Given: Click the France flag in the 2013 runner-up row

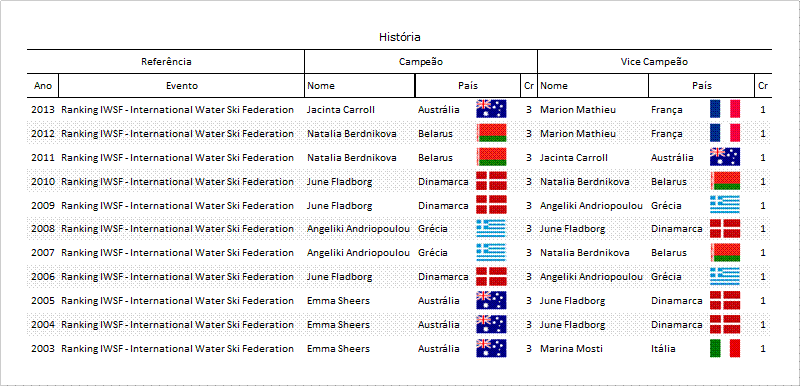Looking at the screenshot, I should click(x=724, y=109).
